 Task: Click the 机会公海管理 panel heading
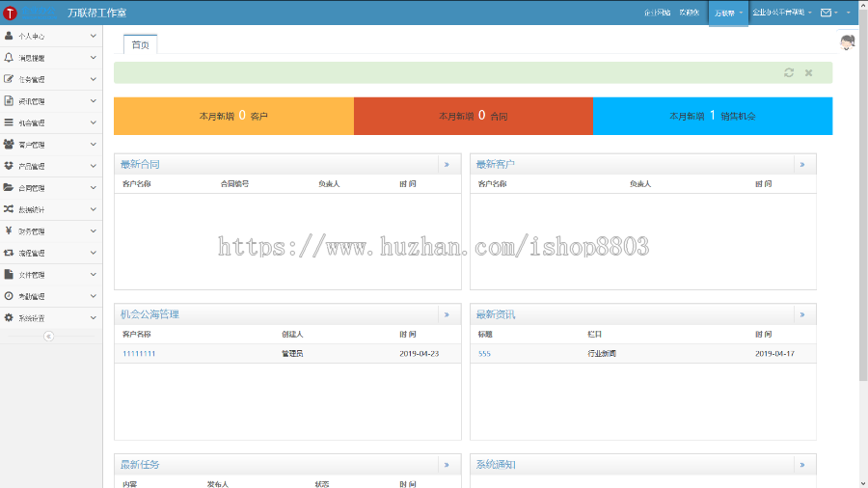point(149,314)
